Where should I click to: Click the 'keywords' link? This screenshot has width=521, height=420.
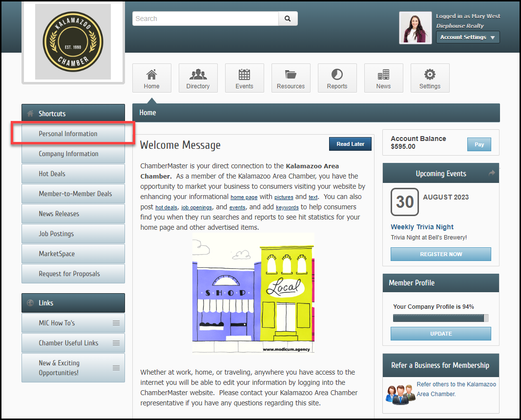click(x=287, y=207)
